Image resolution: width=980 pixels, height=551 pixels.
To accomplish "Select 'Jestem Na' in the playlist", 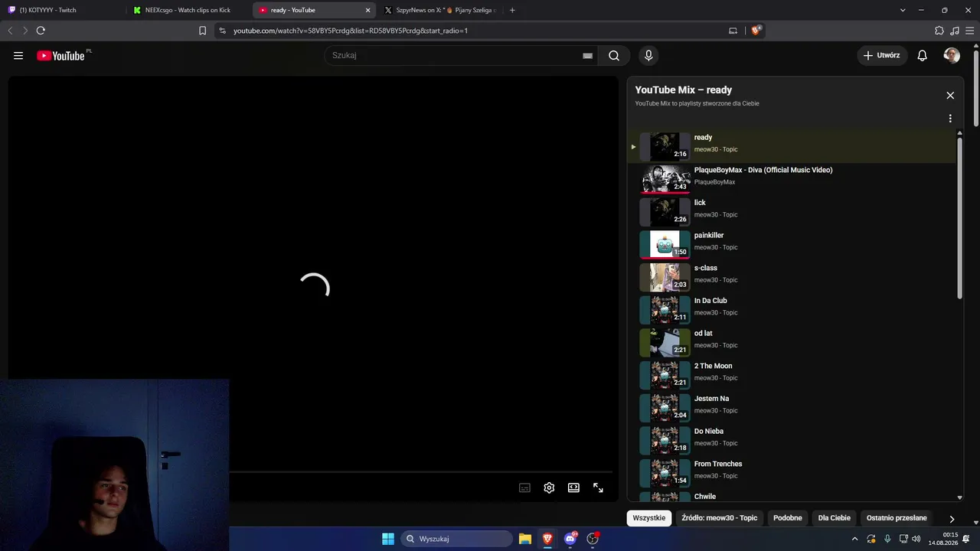I will click(x=792, y=408).
